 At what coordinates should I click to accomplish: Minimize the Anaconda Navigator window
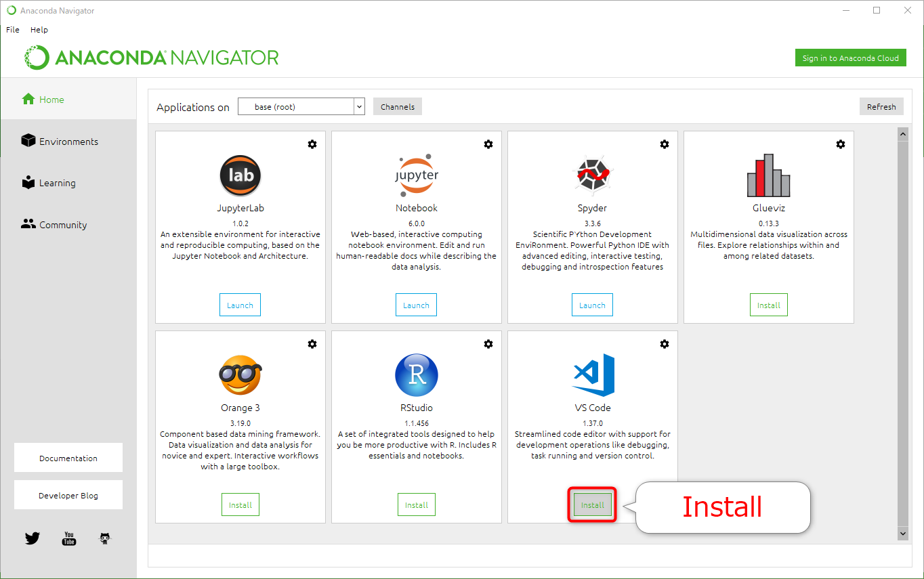(845, 10)
